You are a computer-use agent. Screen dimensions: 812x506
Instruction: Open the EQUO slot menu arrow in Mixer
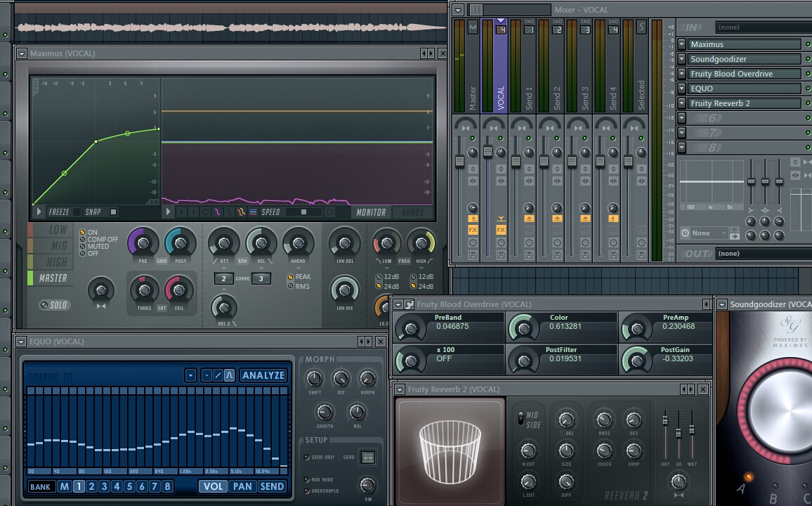click(682, 89)
